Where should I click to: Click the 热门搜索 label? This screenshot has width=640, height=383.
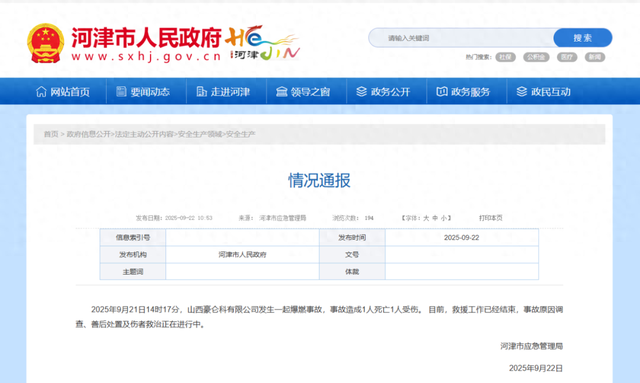click(478, 57)
